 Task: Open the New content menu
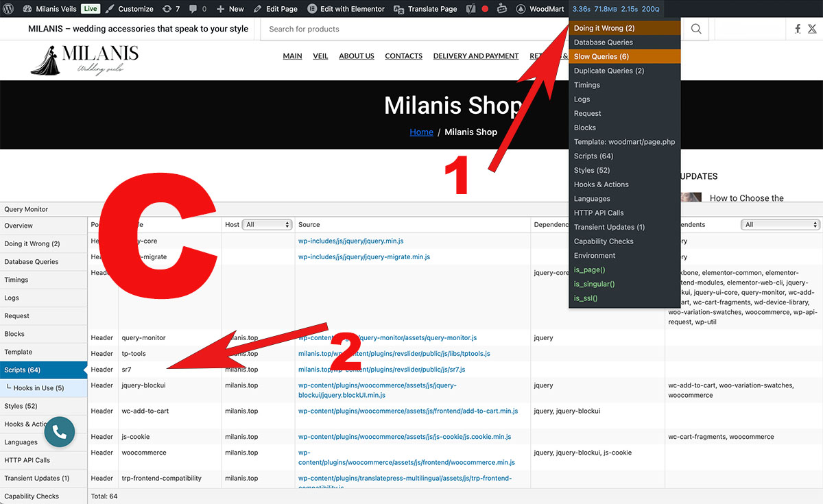230,9
